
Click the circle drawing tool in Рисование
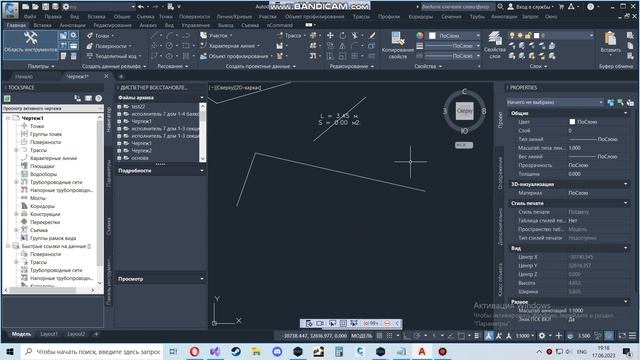(169, 46)
